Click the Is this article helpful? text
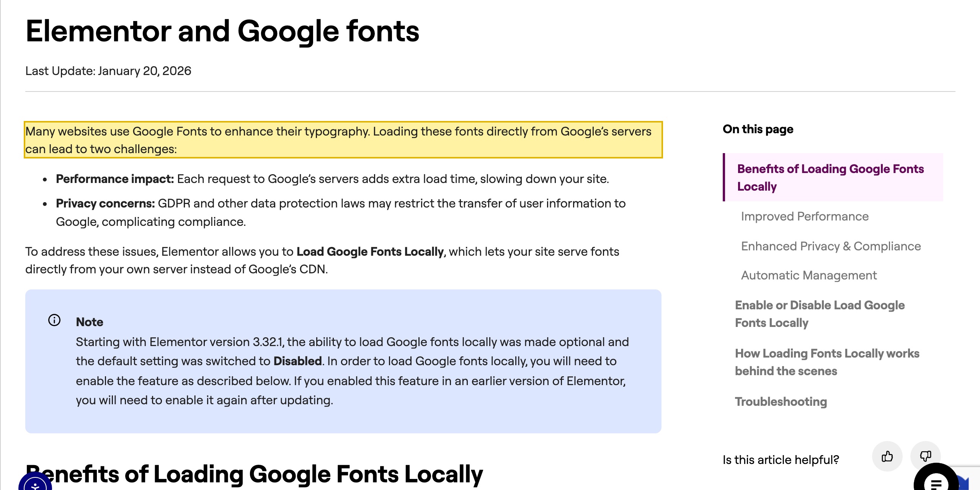The image size is (980, 490). coord(781,460)
